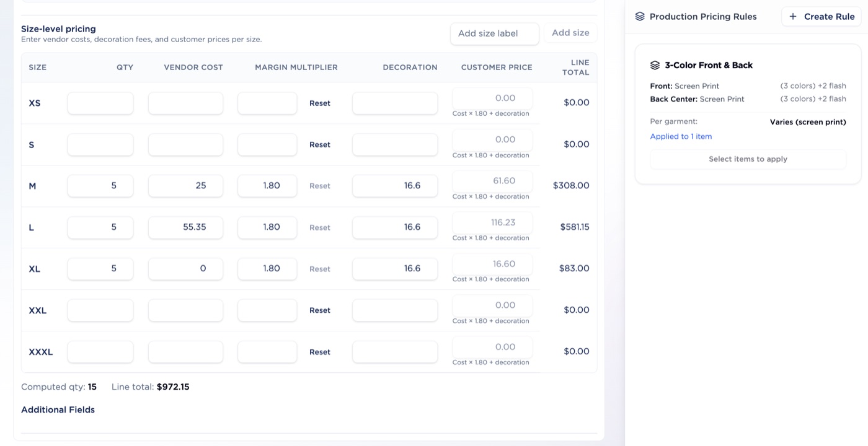The width and height of the screenshot is (868, 446).
Task: Click the S quantity field
Action: 100,145
